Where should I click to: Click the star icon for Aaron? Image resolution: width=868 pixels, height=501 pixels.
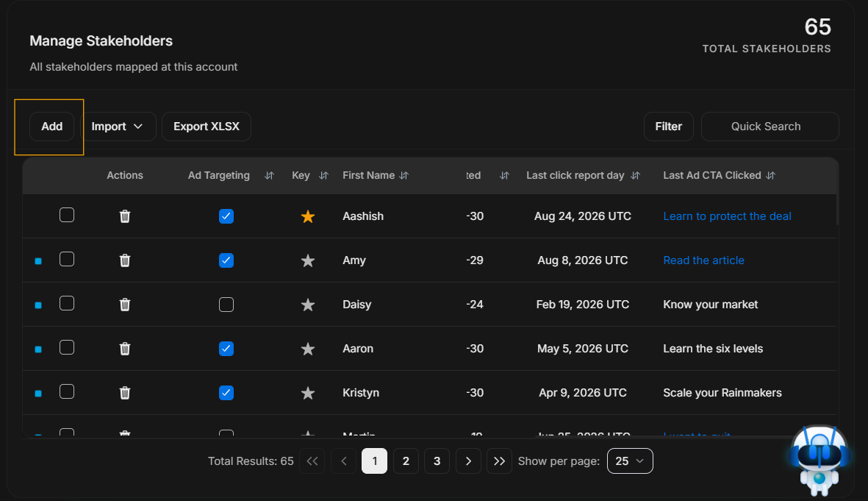308,349
